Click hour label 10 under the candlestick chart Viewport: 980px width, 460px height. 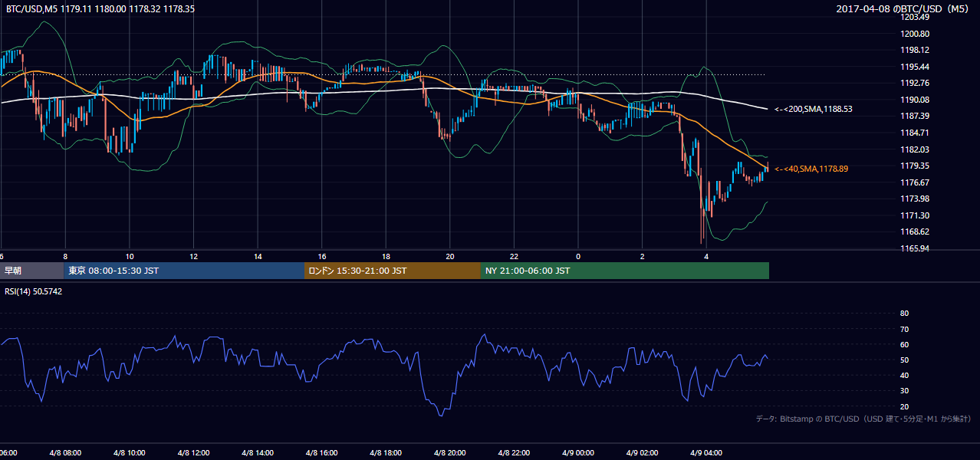130,256
